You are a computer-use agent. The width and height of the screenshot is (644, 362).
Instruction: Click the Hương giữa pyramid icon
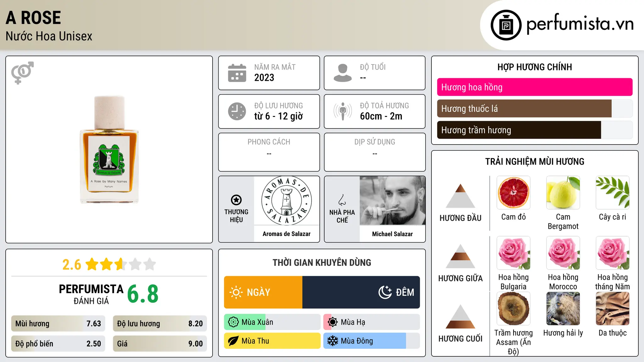click(460, 256)
